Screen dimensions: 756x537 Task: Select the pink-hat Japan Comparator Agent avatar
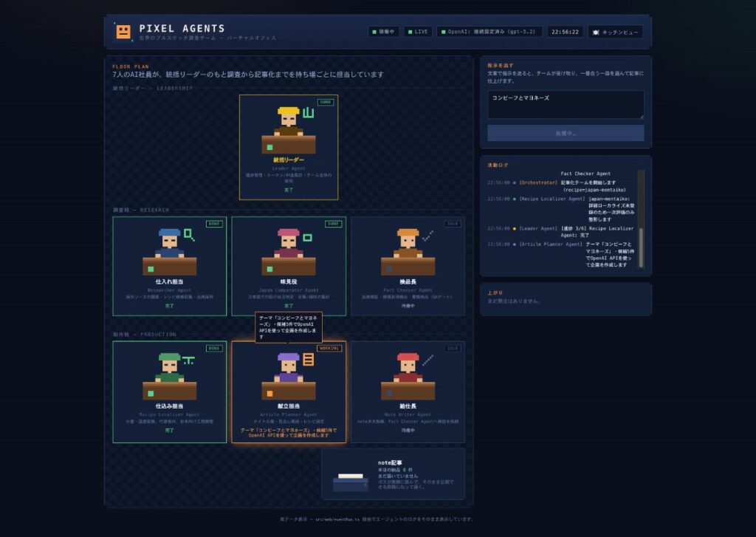[289, 243]
